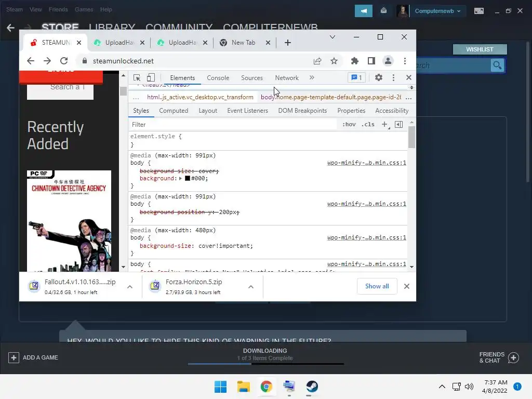The width and height of the screenshot is (532, 399).
Task: Select the Elements tab
Action: point(182,78)
